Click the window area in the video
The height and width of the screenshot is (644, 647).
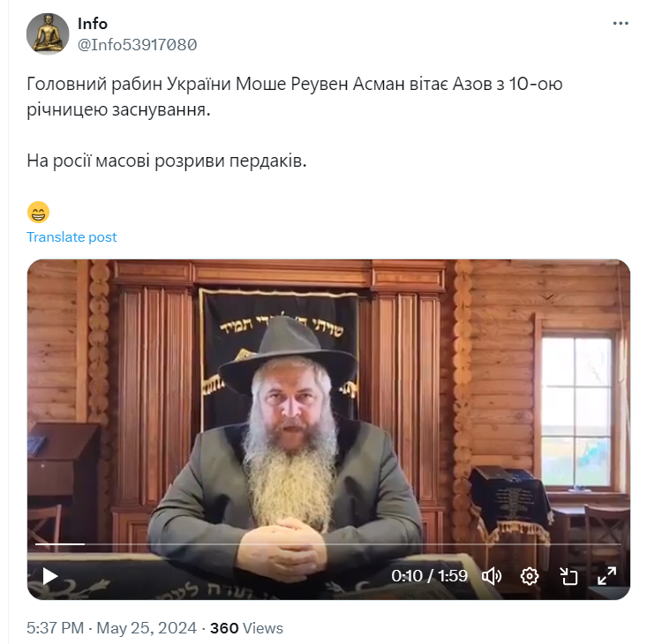576,412
